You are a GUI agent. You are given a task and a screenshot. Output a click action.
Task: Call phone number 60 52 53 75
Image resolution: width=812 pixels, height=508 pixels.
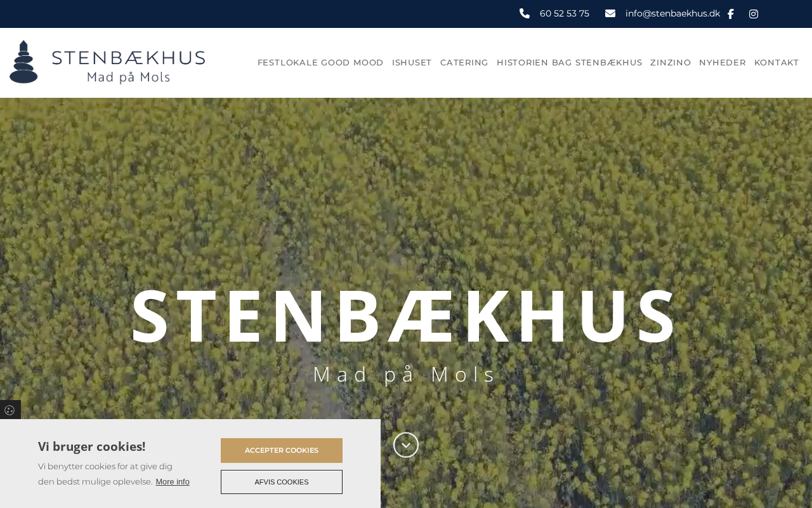click(x=565, y=13)
